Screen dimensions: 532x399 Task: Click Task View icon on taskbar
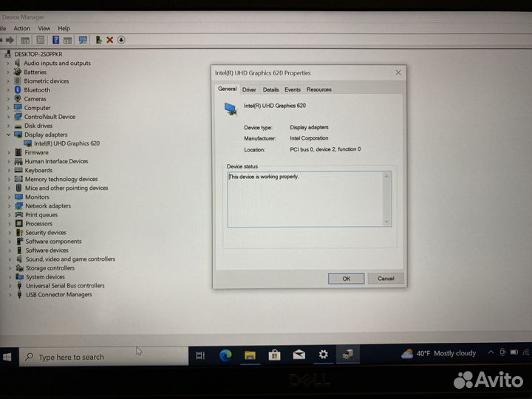pos(200,355)
